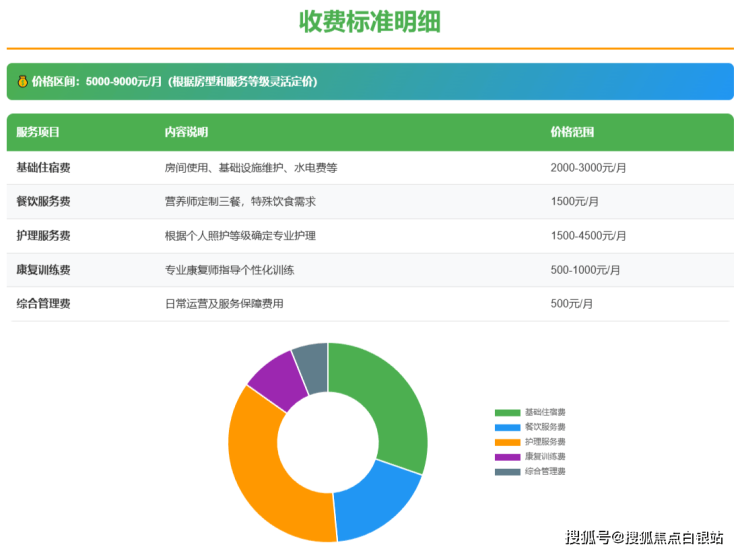740x553 pixels.
Task: Click the 1500-4500元/月 price cell
Action: coord(588,236)
